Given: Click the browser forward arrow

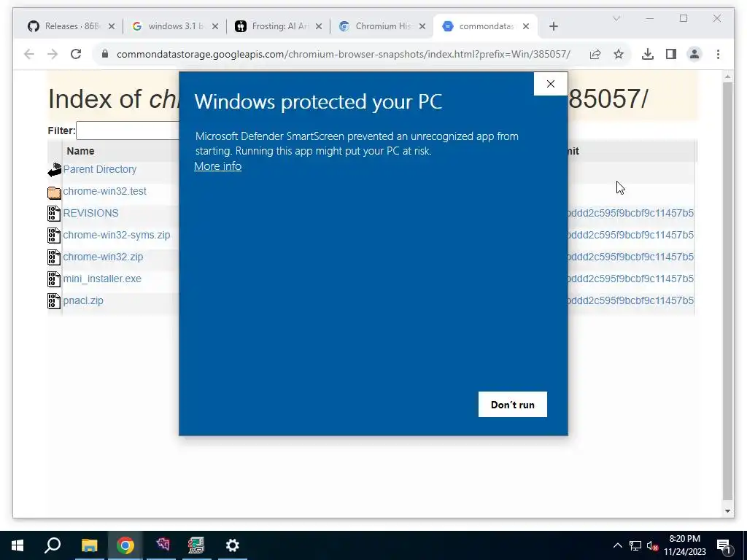Looking at the screenshot, I should coord(53,54).
